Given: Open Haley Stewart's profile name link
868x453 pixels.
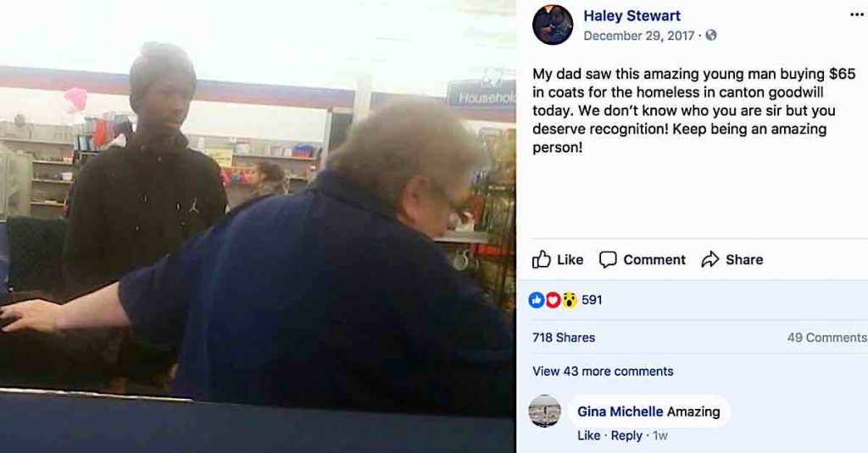Looking at the screenshot, I should point(632,16).
